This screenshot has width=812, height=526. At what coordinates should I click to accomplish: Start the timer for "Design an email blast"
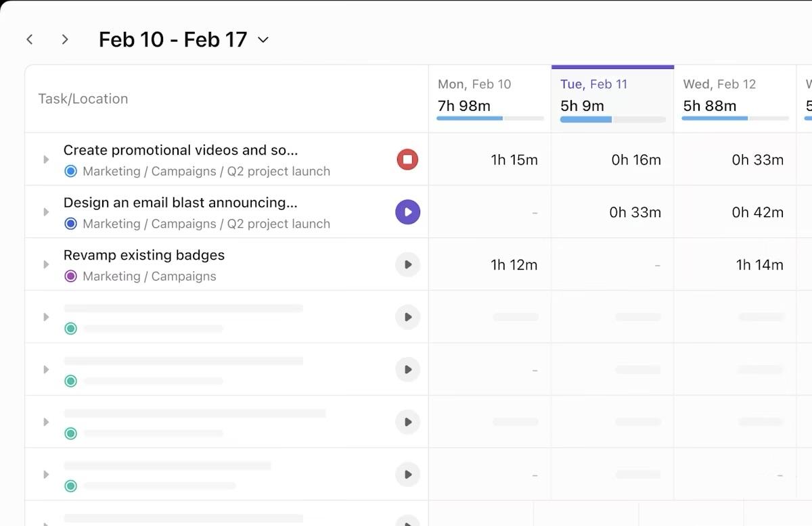[408, 212]
